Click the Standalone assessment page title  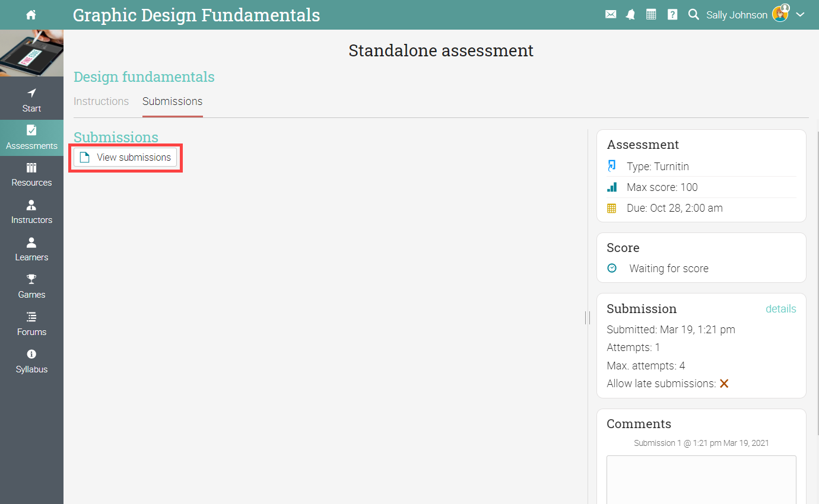coord(441,51)
